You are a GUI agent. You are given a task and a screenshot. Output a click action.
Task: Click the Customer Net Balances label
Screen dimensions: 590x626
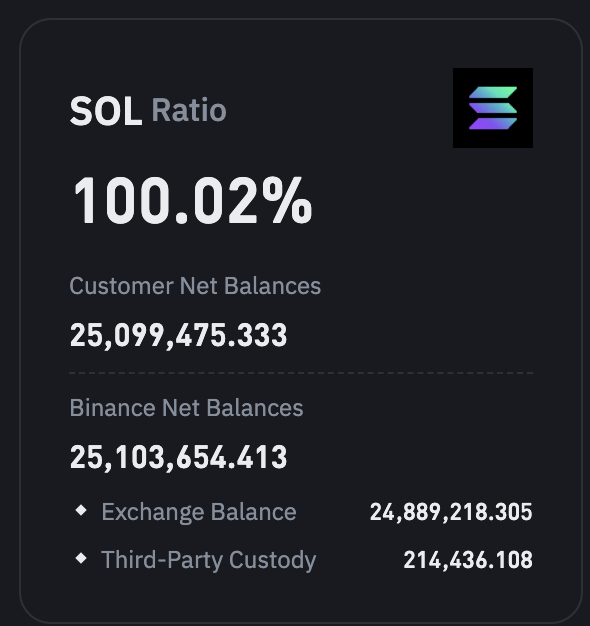point(195,286)
